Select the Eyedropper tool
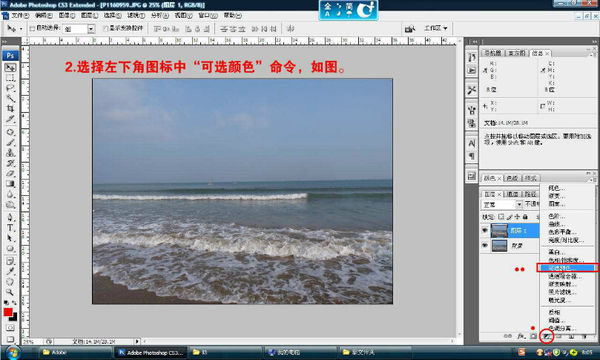 click(10, 272)
